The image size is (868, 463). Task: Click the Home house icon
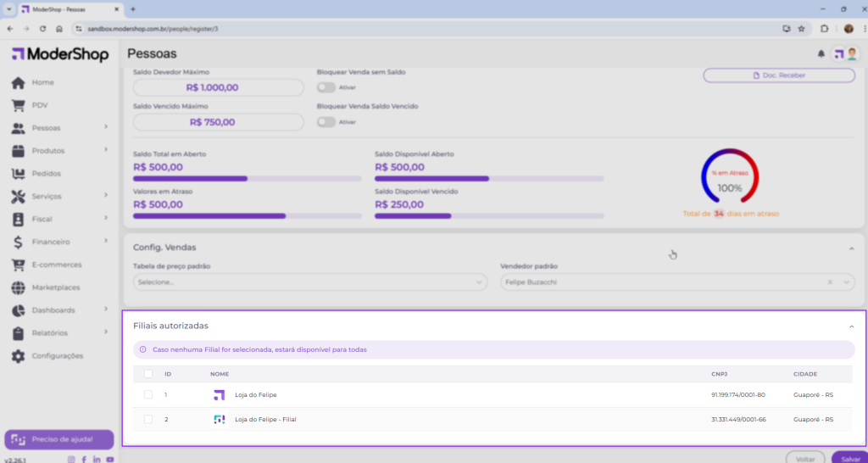coord(18,82)
